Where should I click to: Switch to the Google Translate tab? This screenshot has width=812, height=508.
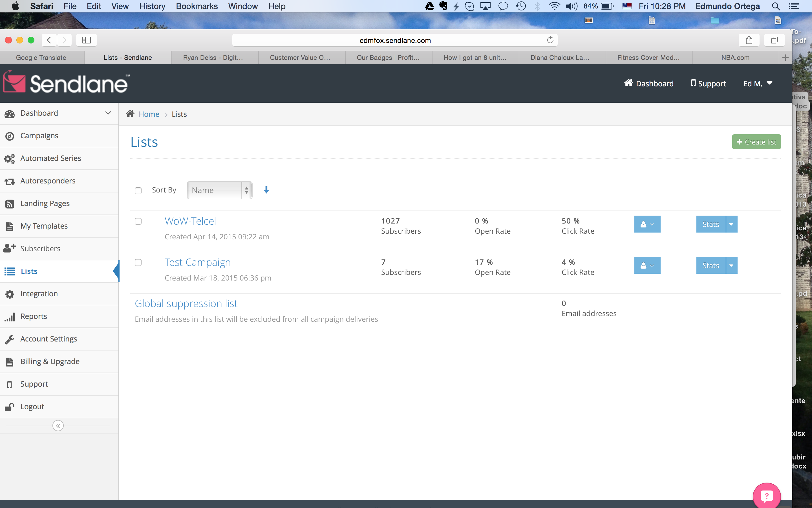point(41,58)
